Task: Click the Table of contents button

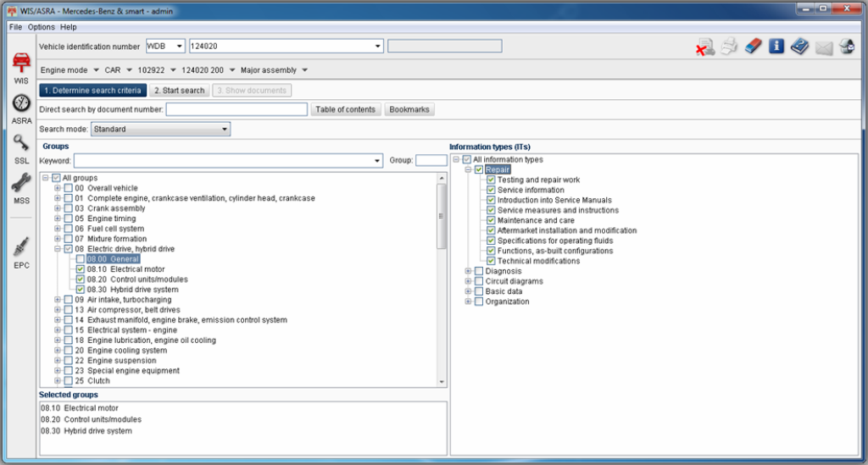Action: [346, 109]
